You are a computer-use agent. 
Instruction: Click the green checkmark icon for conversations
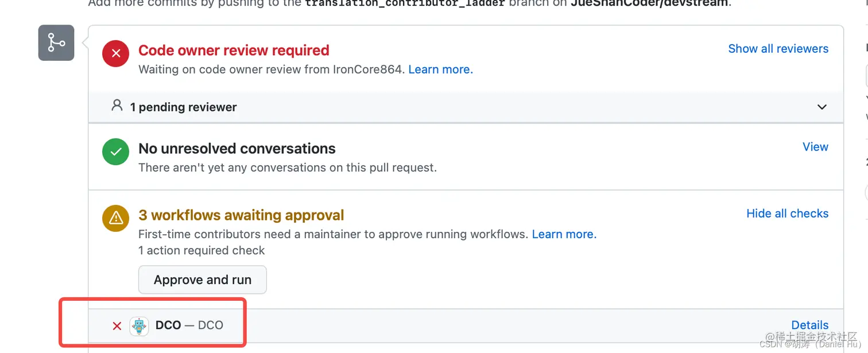coord(115,151)
